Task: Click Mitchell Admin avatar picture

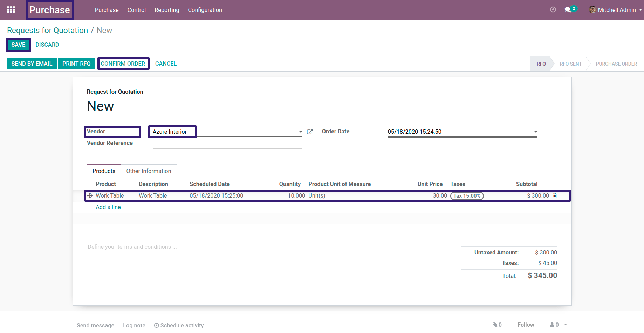Action: [x=592, y=10]
